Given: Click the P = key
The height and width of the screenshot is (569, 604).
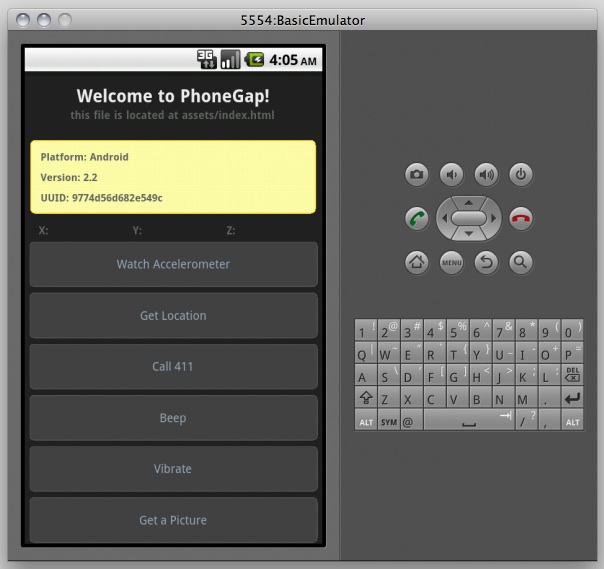Looking at the screenshot, I should click(572, 352).
